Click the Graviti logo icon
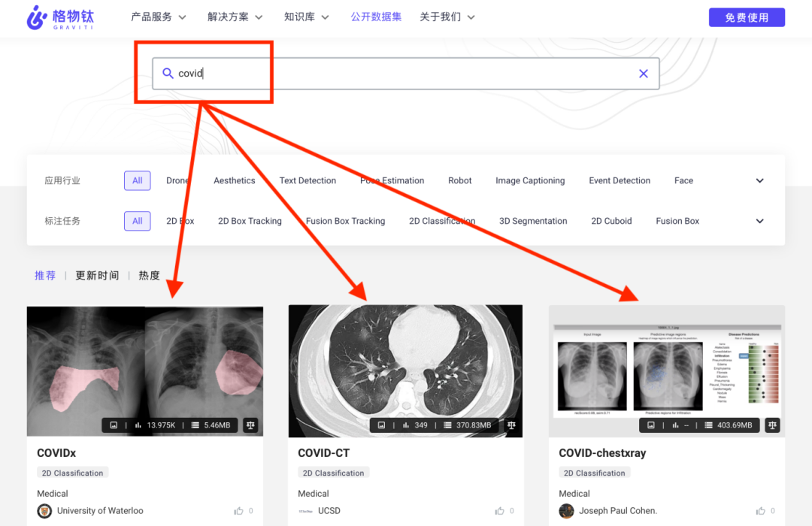This screenshot has width=812, height=526. (37, 17)
